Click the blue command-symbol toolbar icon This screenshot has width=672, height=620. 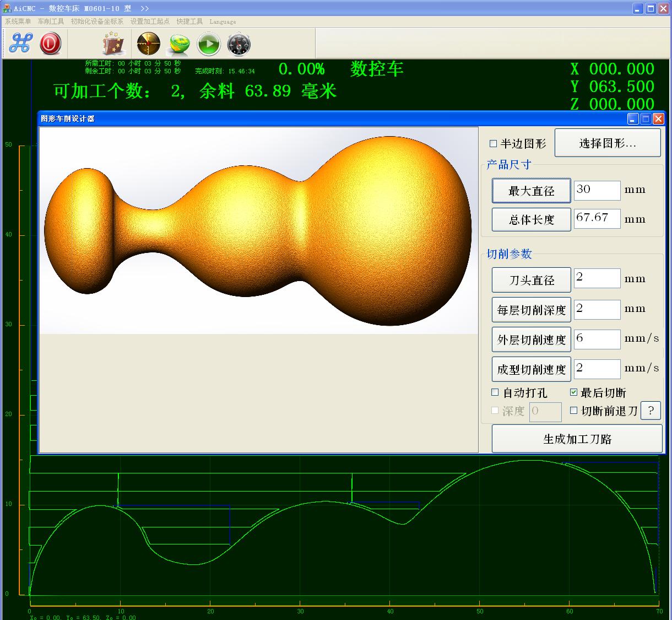[20, 44]
